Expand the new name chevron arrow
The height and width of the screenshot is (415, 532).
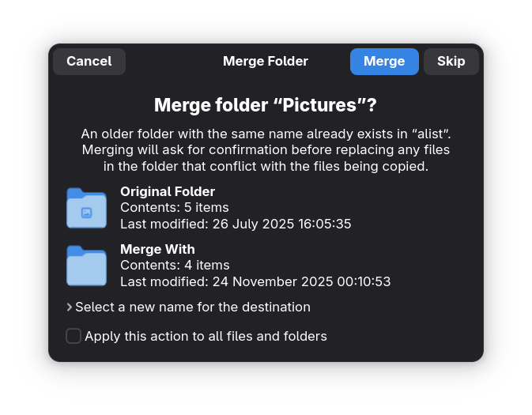click(70, 307)
